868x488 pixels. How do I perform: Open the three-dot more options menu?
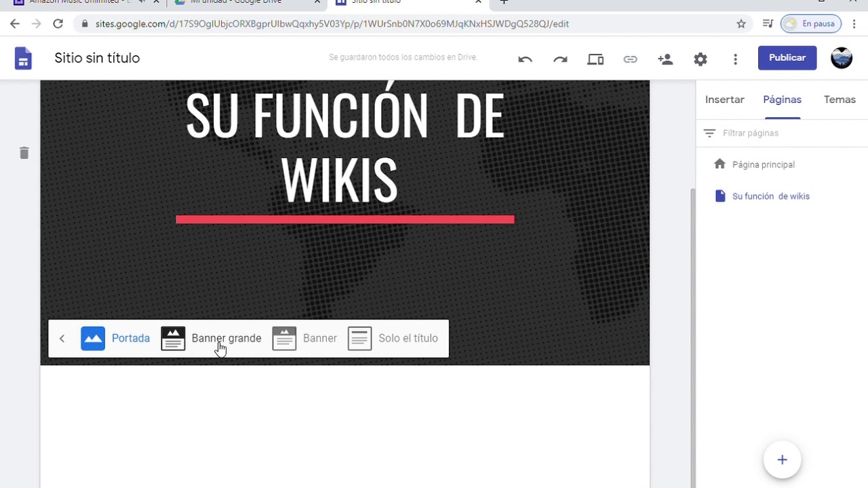(735, 59)
